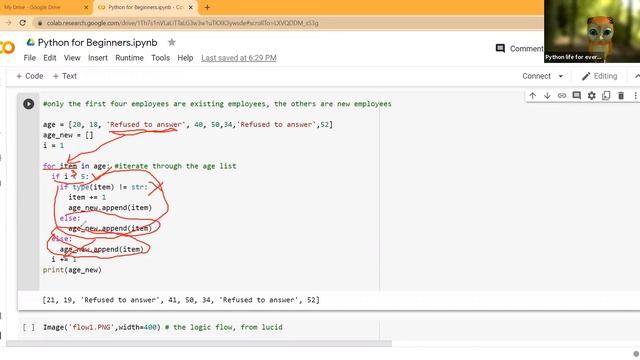Open the Tools menu
The image size is (640, 360).
pyautogui.click(x=160, y=58)
